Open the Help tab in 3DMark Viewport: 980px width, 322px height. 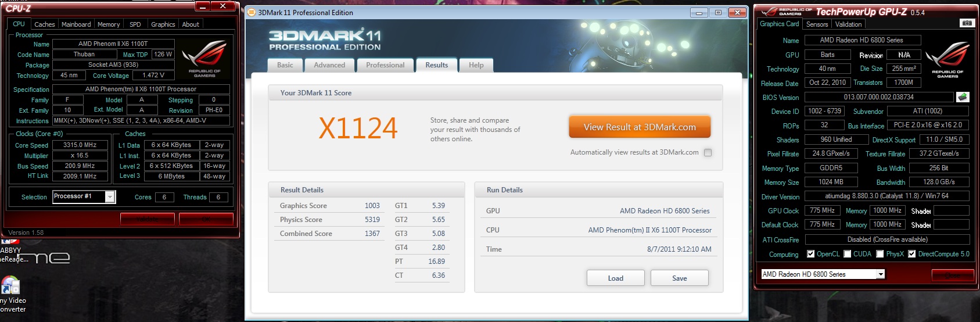click(476, 65)
